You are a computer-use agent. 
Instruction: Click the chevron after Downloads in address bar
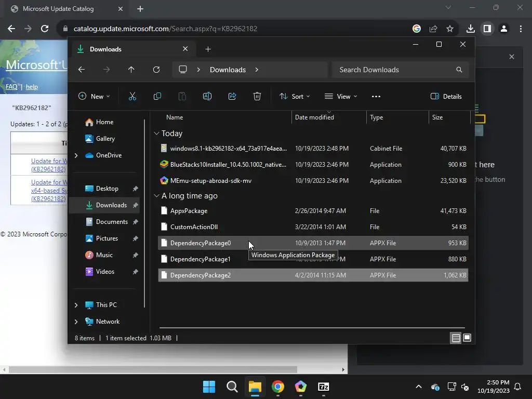(257, 70)
